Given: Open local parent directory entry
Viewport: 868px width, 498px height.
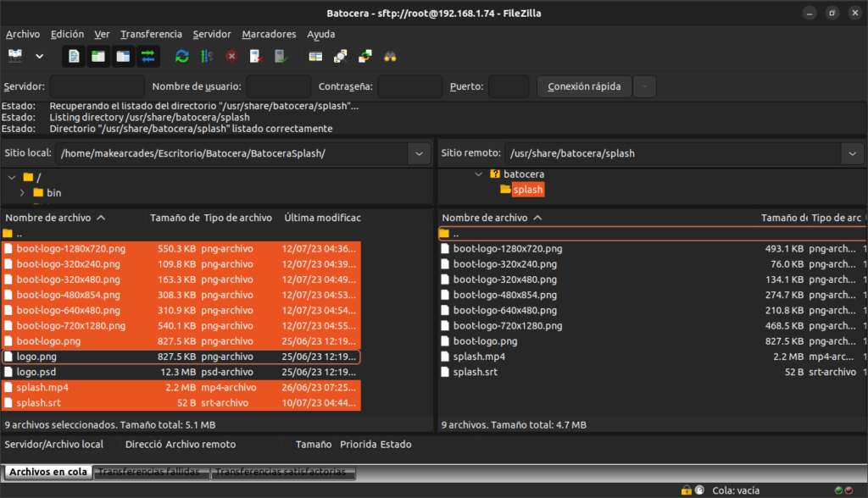Looking at the screenshot, I should click(x=181, y=234).
